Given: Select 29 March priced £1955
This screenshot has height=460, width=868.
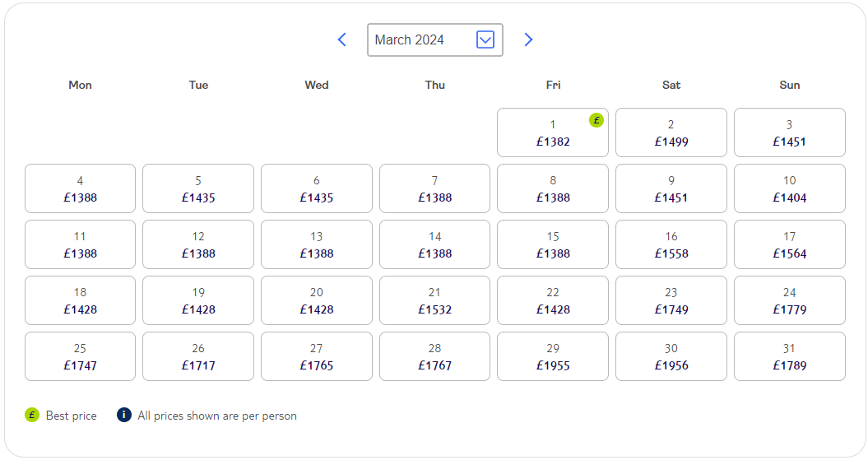Looking at the screenshot, I should 552,356.
